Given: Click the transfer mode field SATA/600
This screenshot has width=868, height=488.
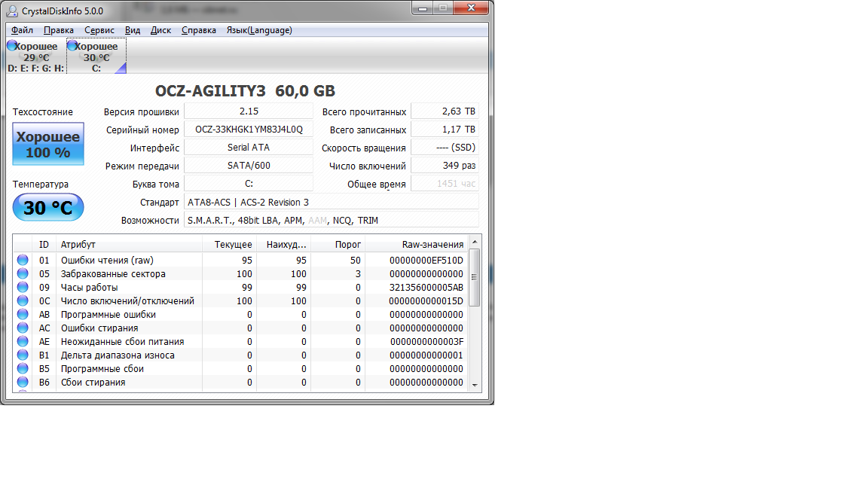Looking at the screenshot, I should (x=249, y=166).
